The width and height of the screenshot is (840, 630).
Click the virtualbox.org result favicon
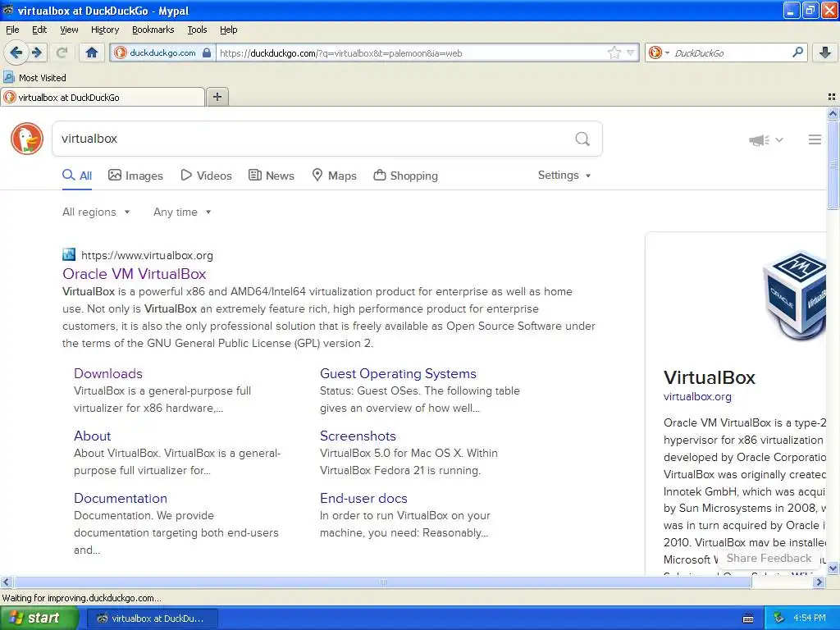[x=69, y=254]
